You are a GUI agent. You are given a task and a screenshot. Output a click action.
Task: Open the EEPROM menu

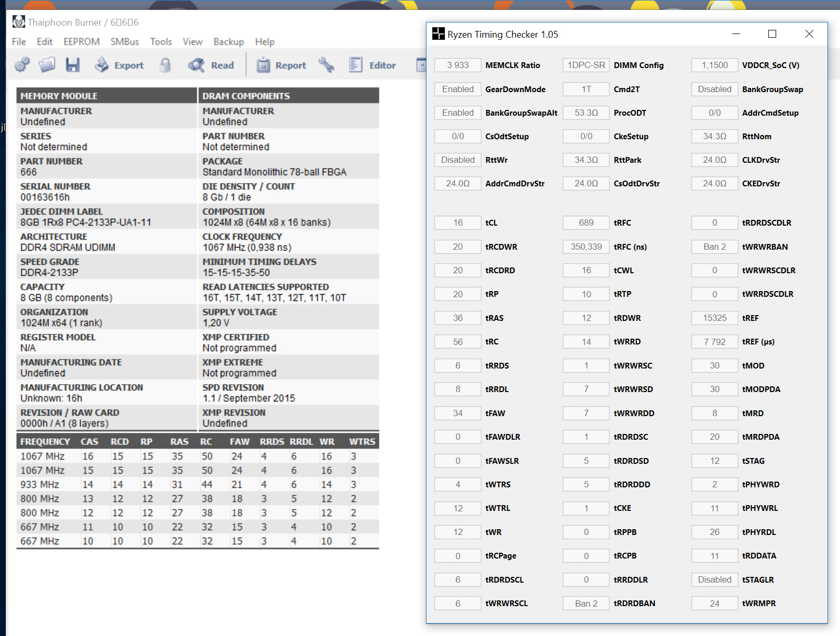(x=82, y=42)
